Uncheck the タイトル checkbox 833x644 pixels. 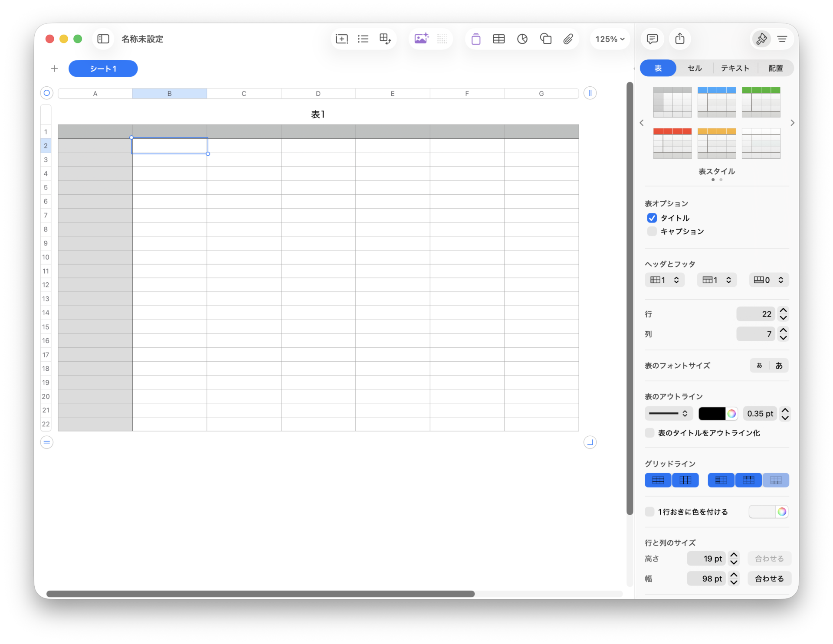[x=652, y=218]
